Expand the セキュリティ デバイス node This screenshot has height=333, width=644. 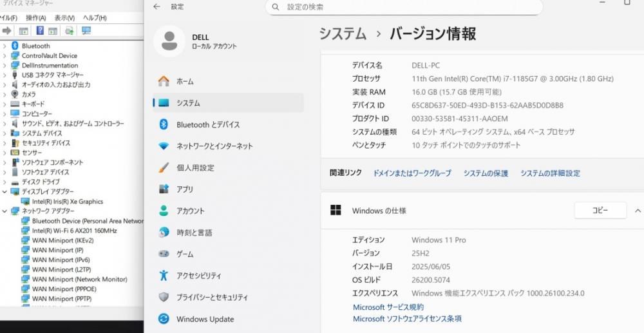(x=5, y=143)
